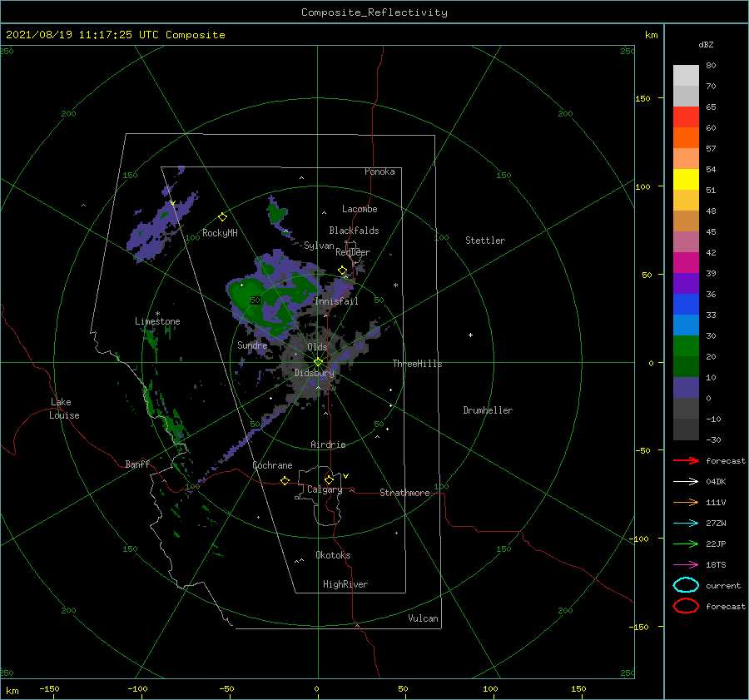Click the asterisk marker above Limestone
Screen dimensions: 749x700
pos(157,314)
